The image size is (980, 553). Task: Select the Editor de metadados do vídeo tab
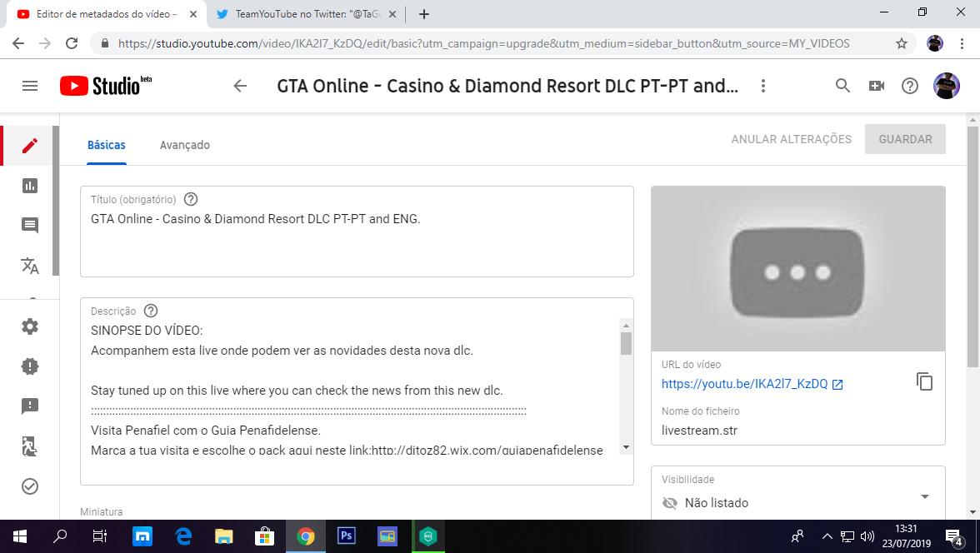[107, 14]
